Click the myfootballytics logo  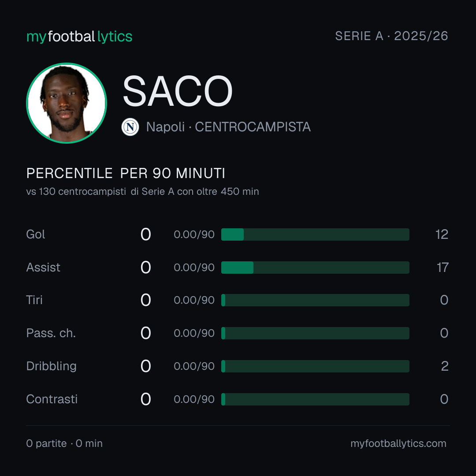pos(79,37)
